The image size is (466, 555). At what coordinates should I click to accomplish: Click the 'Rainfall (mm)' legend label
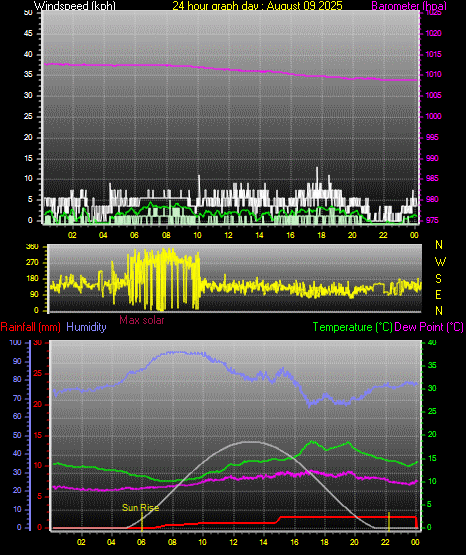[x=30, y=327]
